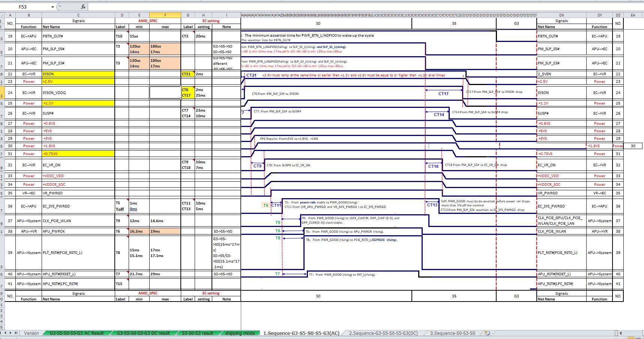Screen dimensions: 644x339
Task: Open the Name Box dropdown arrow
Action: pyautogui.click(x=53, y=7)
